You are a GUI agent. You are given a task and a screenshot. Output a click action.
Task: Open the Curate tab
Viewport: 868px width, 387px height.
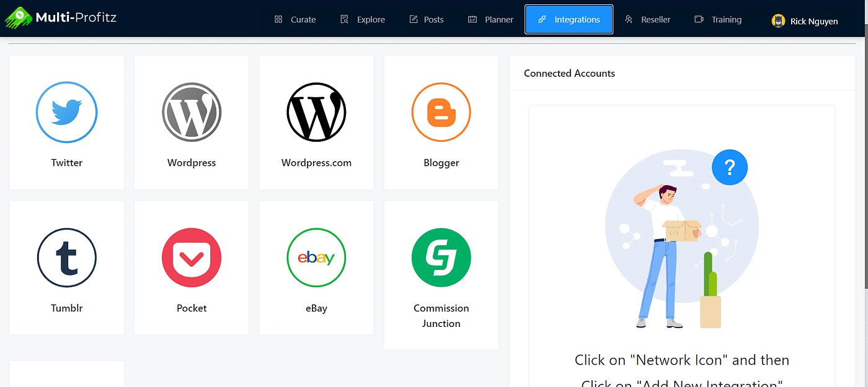pyautogui.click(x=295, y=19)
